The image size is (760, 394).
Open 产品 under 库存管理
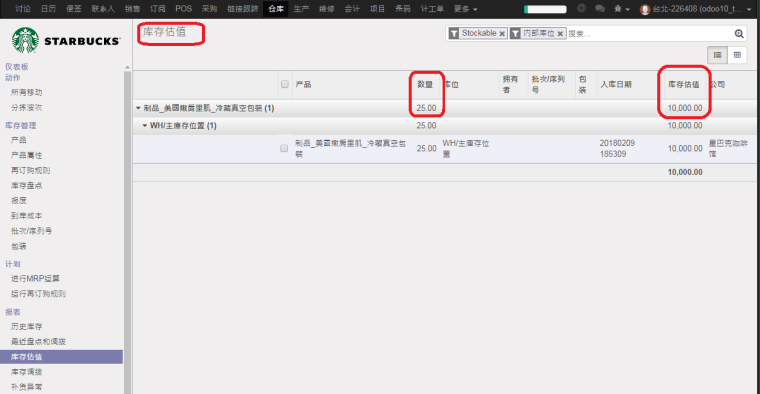point(18,140)
